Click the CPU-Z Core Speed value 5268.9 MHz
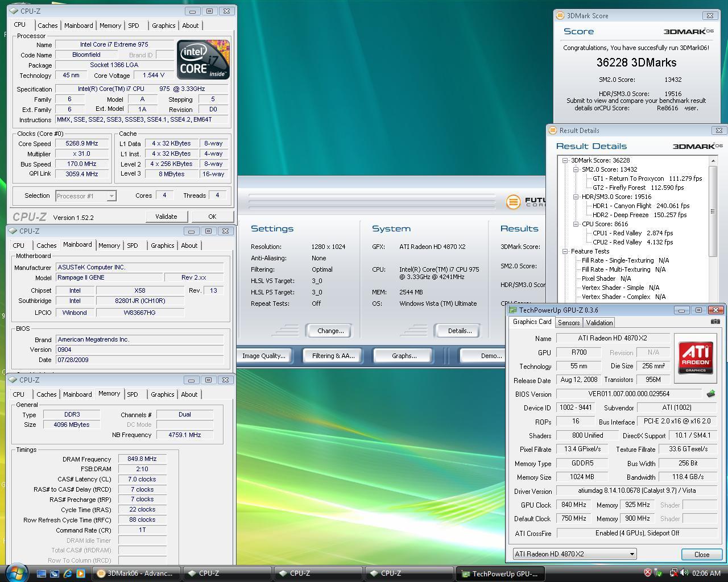 (82, 144)
